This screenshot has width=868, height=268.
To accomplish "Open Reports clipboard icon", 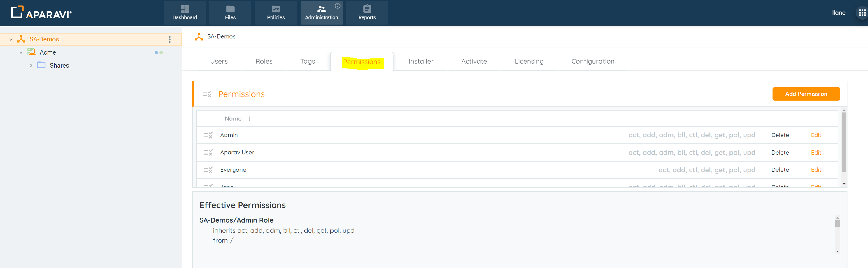I will click(x=367, y=9).
